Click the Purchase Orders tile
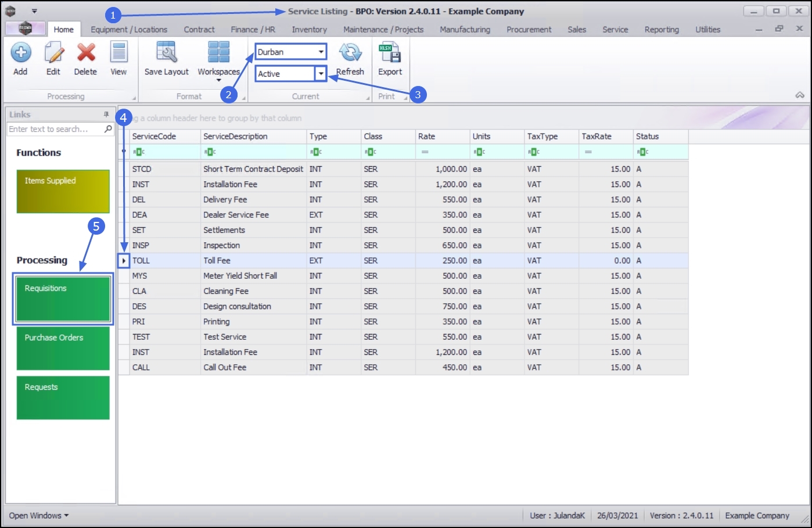 63,349
